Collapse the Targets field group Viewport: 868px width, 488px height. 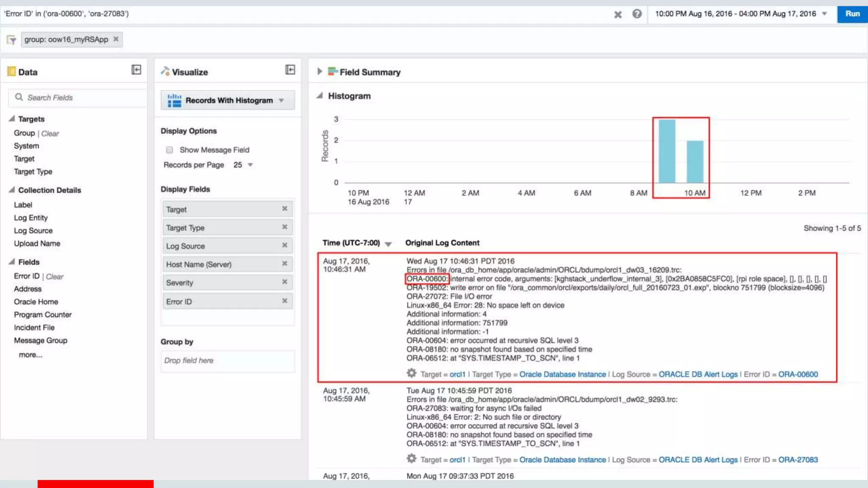12,119
